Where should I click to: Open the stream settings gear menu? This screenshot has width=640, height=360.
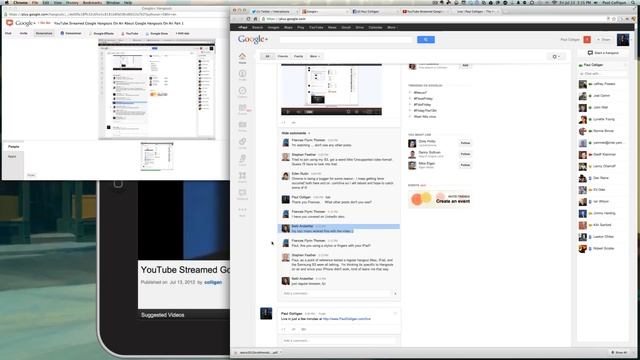[556, 57]
